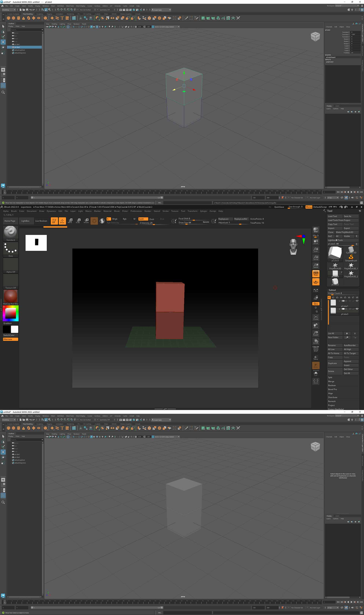Screen dimensions: 364x615
Task: Toggle the Persp perspective button in ZBrush
Action: [x=316, y=274]
